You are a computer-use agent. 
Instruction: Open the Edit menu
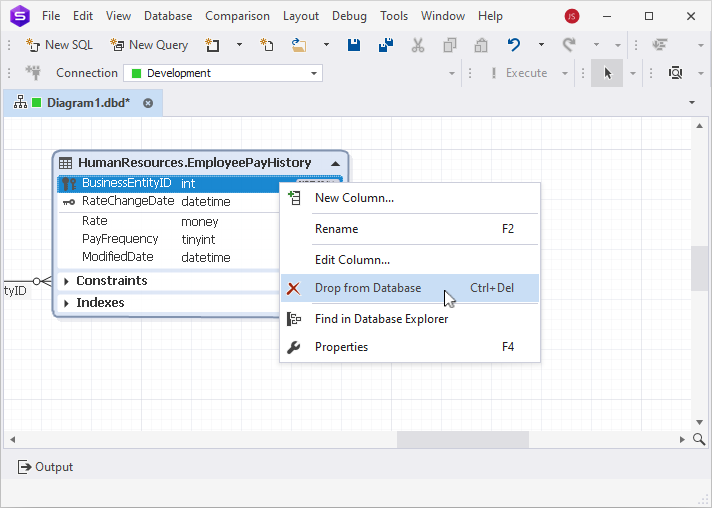[83, 16]
